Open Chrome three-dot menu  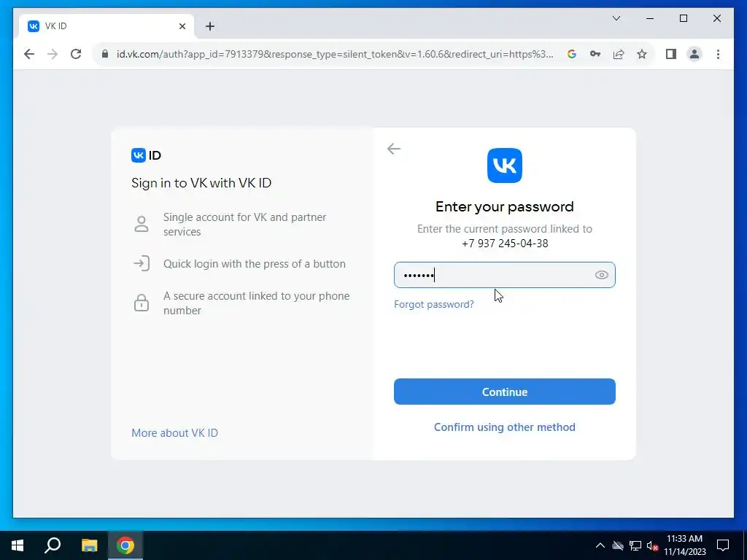[x=718, y=54]
